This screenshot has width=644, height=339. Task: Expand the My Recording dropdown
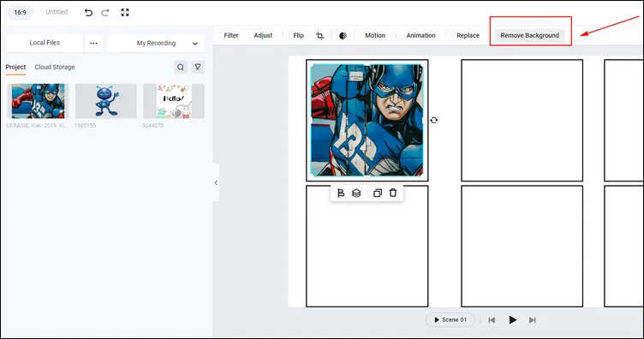tap(156, 43)
